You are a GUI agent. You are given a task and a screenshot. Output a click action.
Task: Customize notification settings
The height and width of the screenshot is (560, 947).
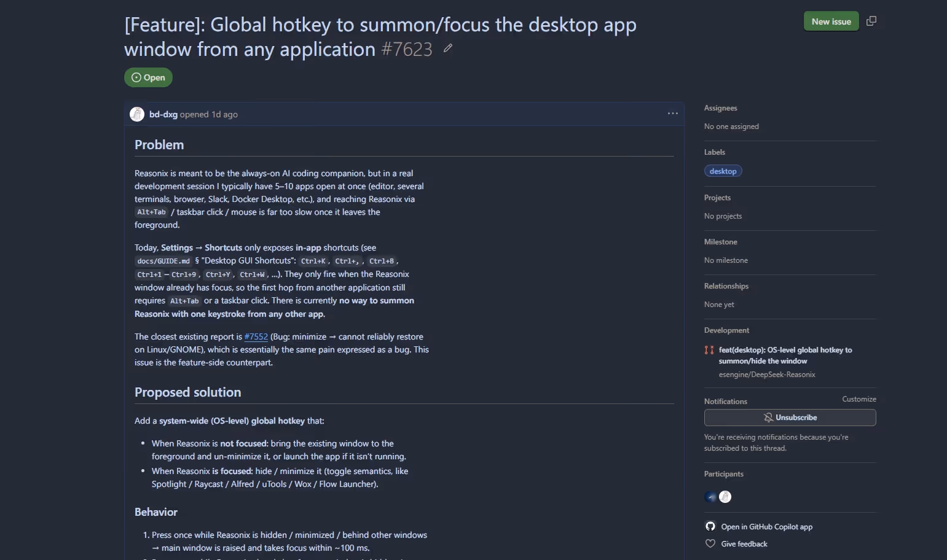[859, 399]
